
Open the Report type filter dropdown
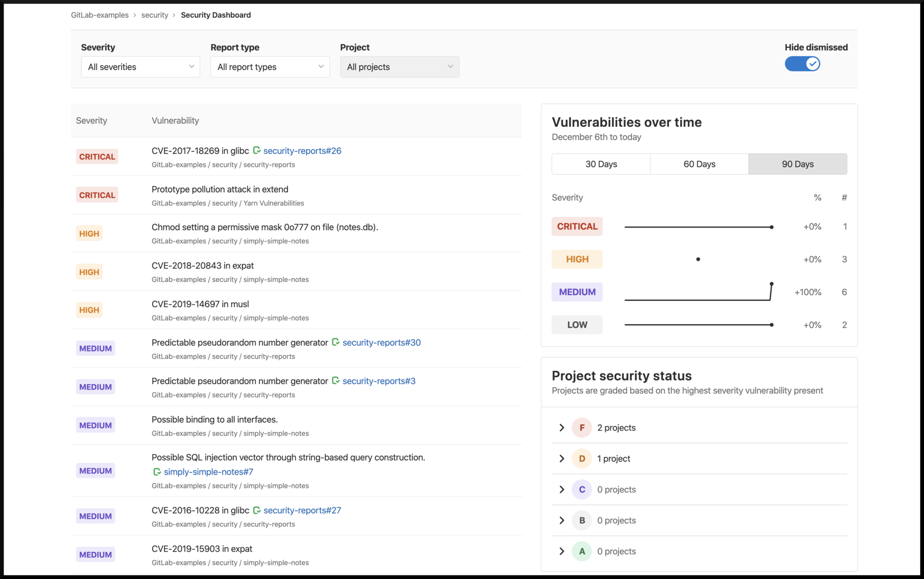[x=270, y=66]
